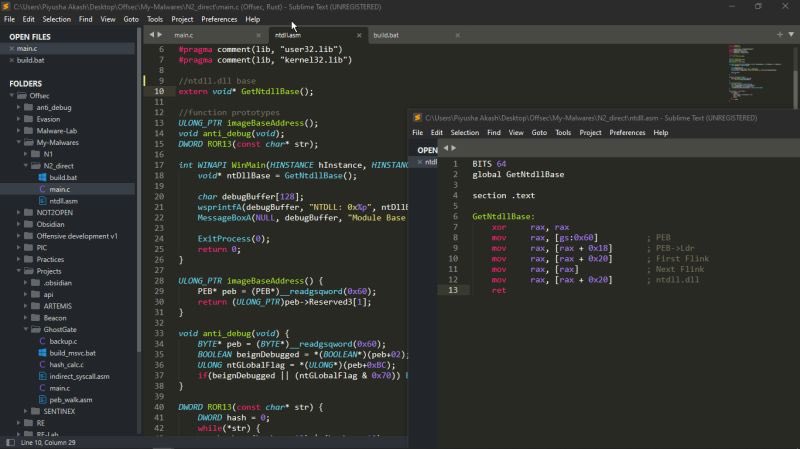Open View menu in ntdll.asm window
This screenshot has height=449, width=800.
516,133
